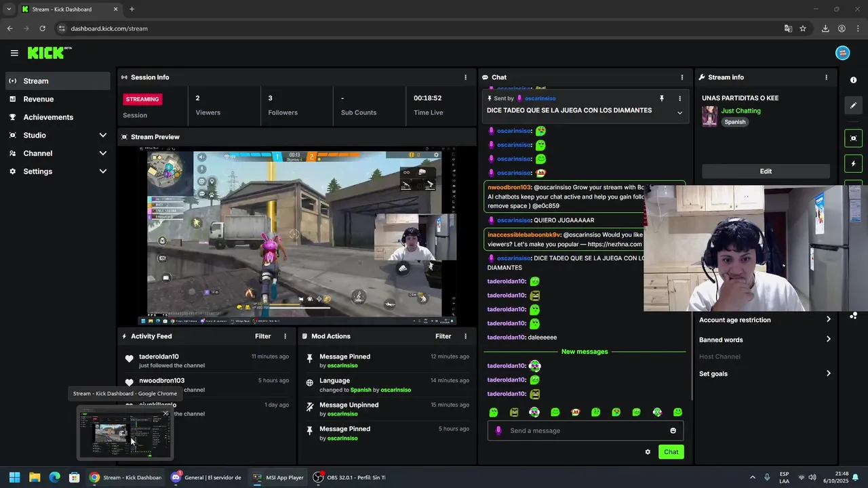Screen dimensions: 868x488
Task: Open MSI App Player from taskbar
Action: click(278, 477)
